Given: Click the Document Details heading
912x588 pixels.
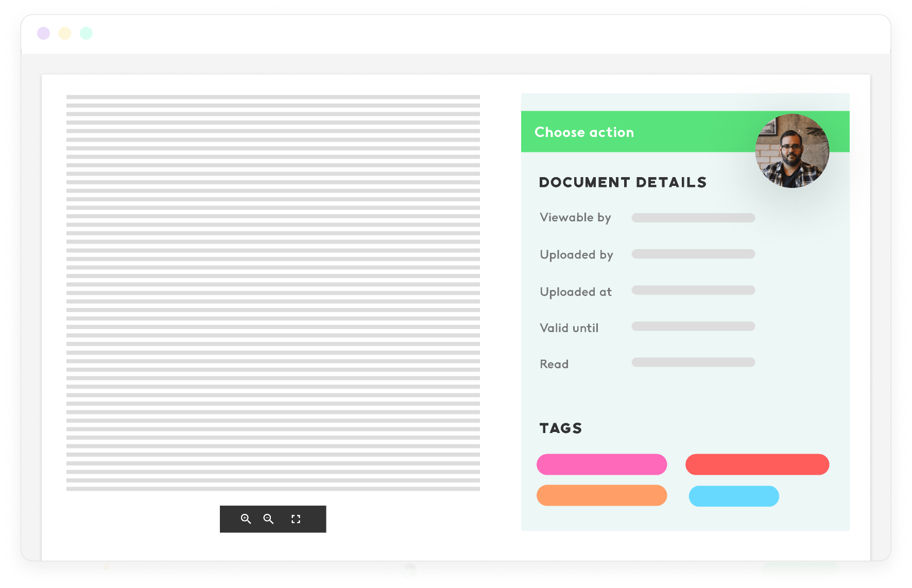Looking at the screenshot, I should 623,182.
